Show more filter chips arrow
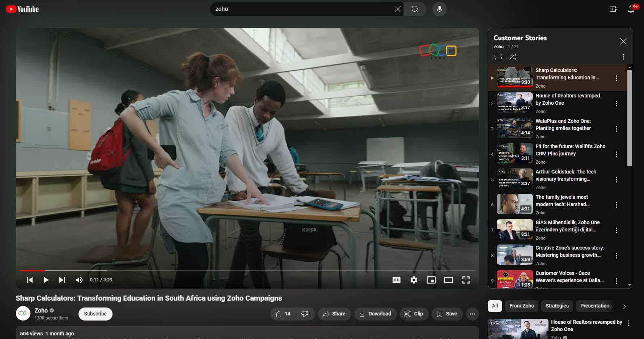The width and height of the screenshot is (644, 339). (624, 306)
